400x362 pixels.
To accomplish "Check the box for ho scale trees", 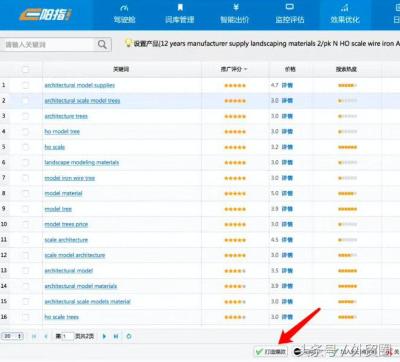I will [x=25, y=317].
